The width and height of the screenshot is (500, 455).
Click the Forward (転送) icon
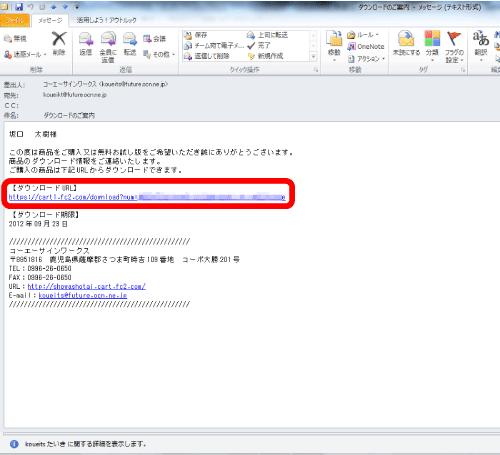[x=130, y=39]
